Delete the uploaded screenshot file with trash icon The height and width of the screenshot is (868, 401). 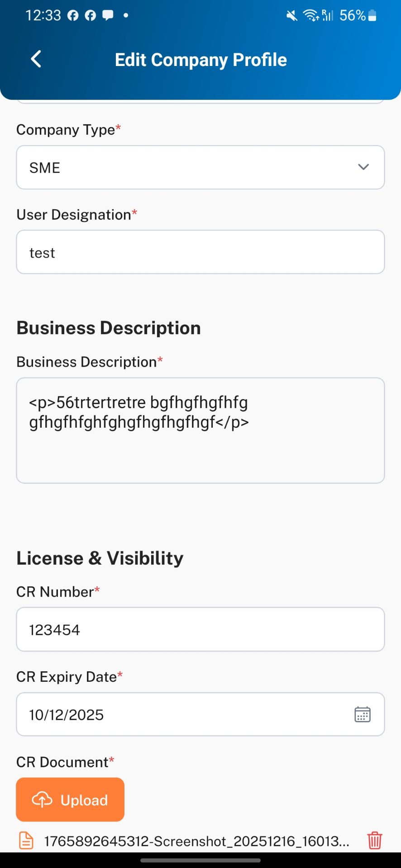pos(374,840)
